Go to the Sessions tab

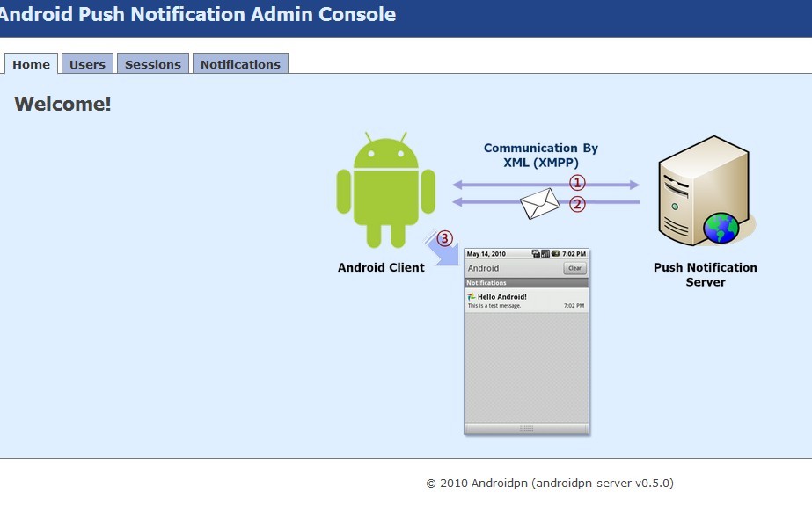point(153,64)
